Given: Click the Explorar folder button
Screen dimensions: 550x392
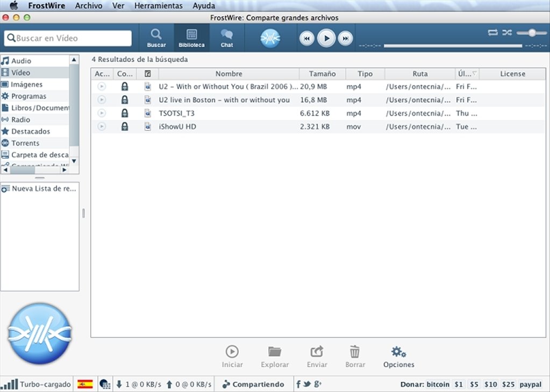Looking at the screenshot, I should pyautogui.click(x=275, y=357).
